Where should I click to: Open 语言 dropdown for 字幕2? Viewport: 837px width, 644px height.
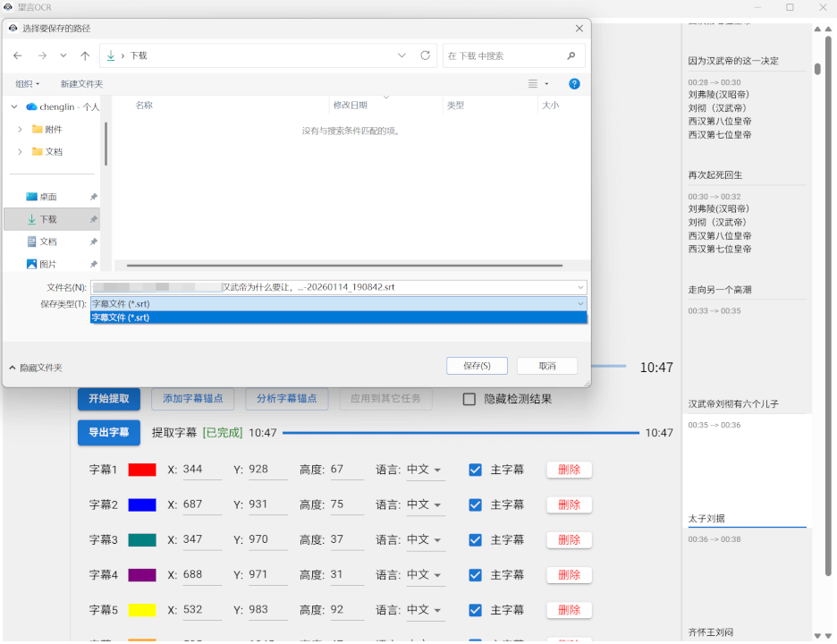tap(424, 504)
